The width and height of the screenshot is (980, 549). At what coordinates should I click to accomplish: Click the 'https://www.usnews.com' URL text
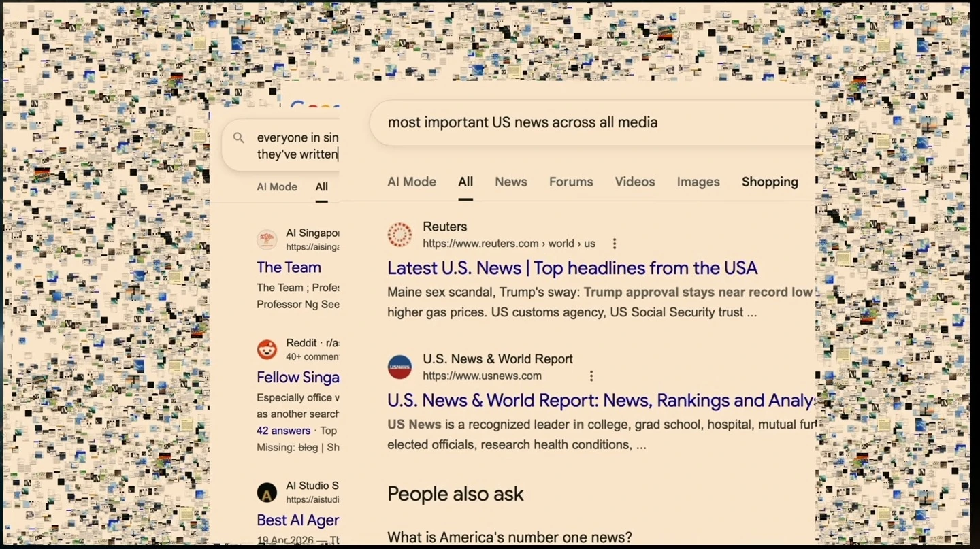(482, 376)
